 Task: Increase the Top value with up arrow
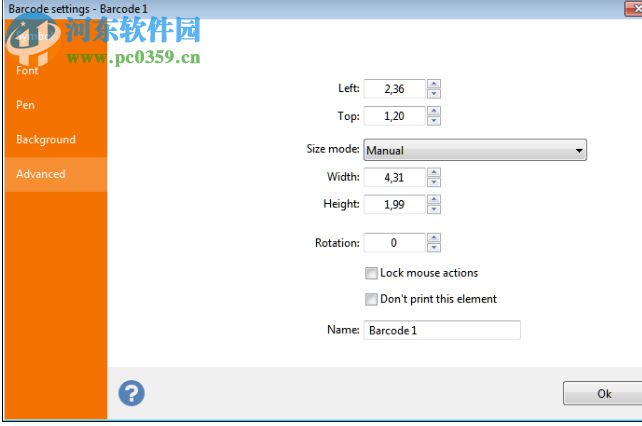coord(434,111)
